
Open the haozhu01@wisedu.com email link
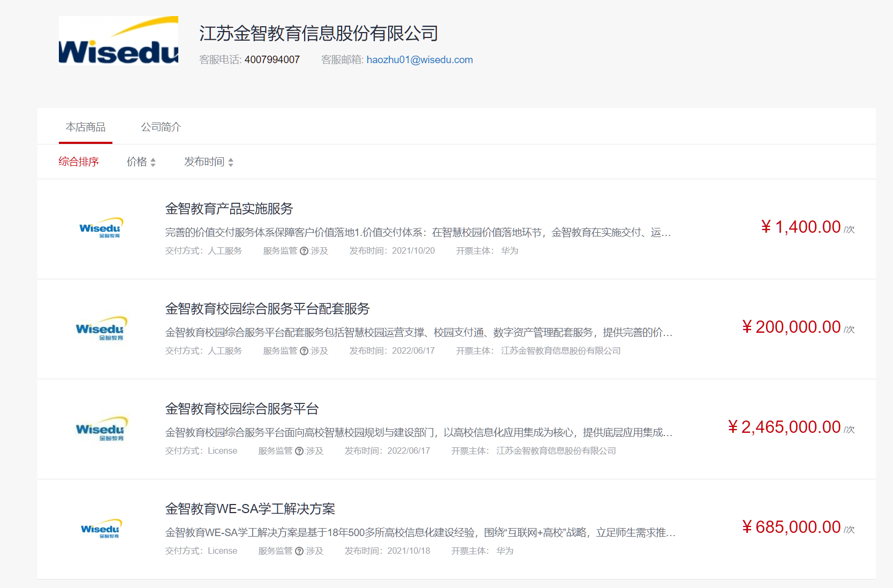click(420, 60)
